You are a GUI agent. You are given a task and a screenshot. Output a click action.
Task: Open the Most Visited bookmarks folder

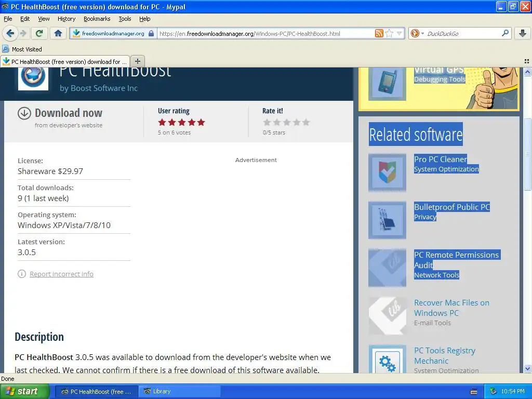[22, 49]
